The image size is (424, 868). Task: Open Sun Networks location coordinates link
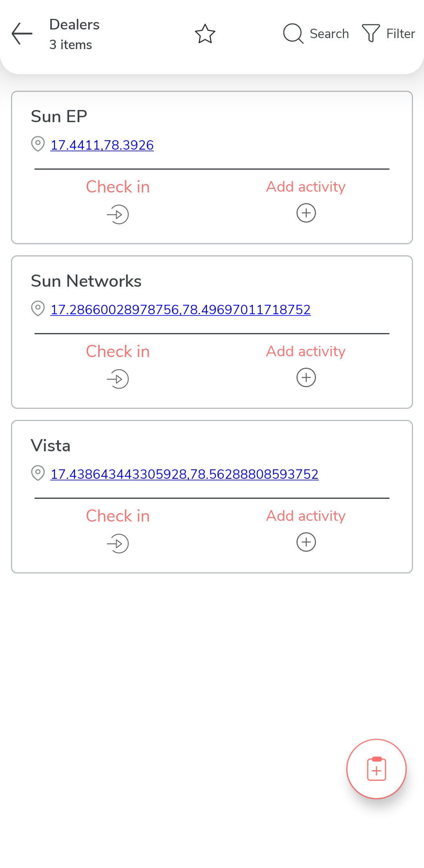[181, 310]
